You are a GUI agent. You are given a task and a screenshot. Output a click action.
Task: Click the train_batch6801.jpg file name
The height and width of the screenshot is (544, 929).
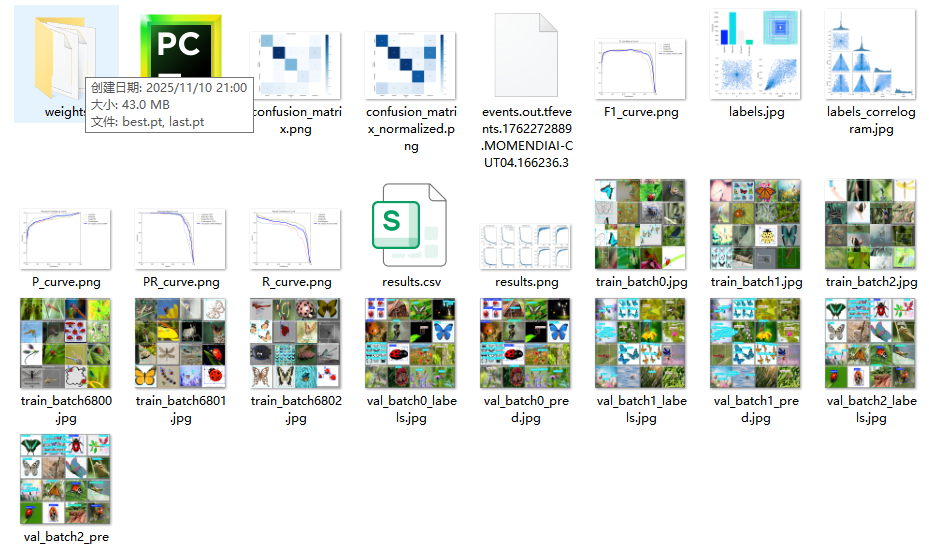click(181, 409)
